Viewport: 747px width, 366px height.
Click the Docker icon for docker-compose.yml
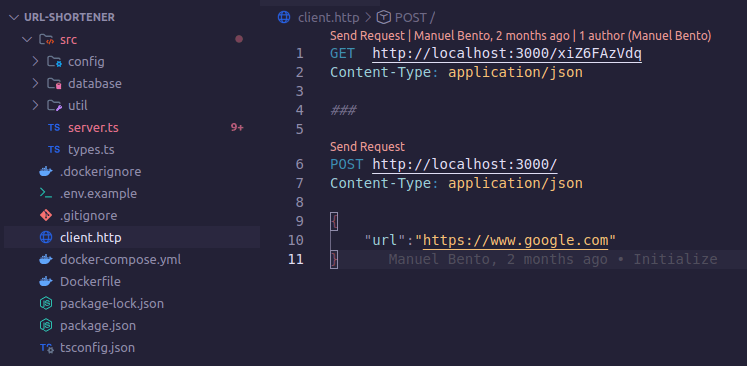[46, 260]
